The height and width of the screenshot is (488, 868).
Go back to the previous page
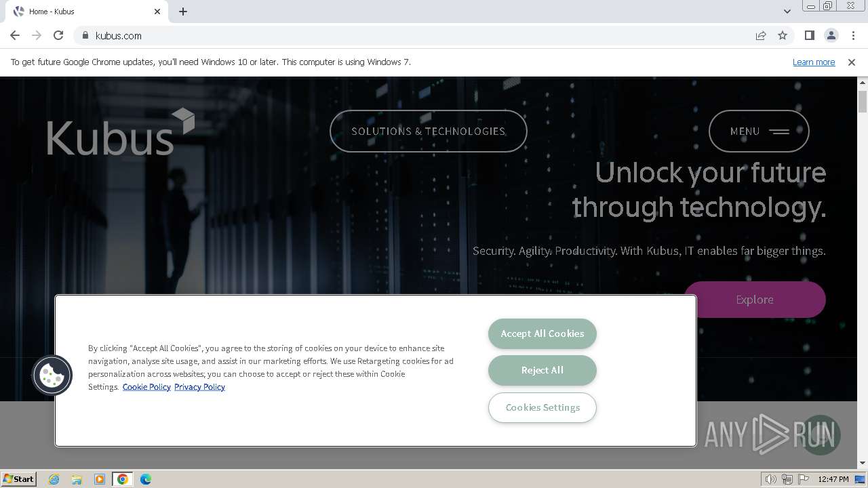coord(15,36)
